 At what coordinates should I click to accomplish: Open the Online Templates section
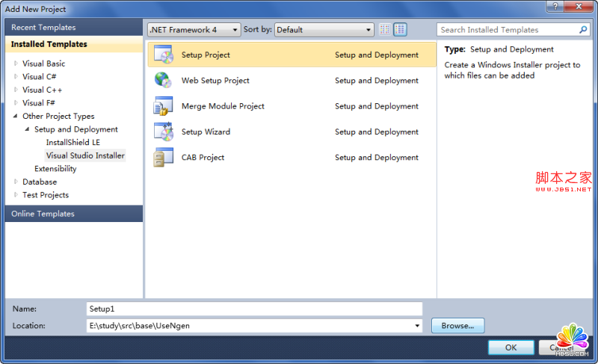[x=43, y=214]
